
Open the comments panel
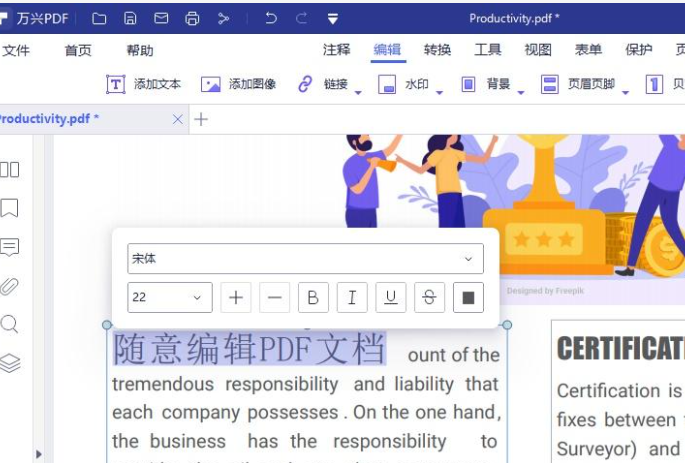point(10,247)
